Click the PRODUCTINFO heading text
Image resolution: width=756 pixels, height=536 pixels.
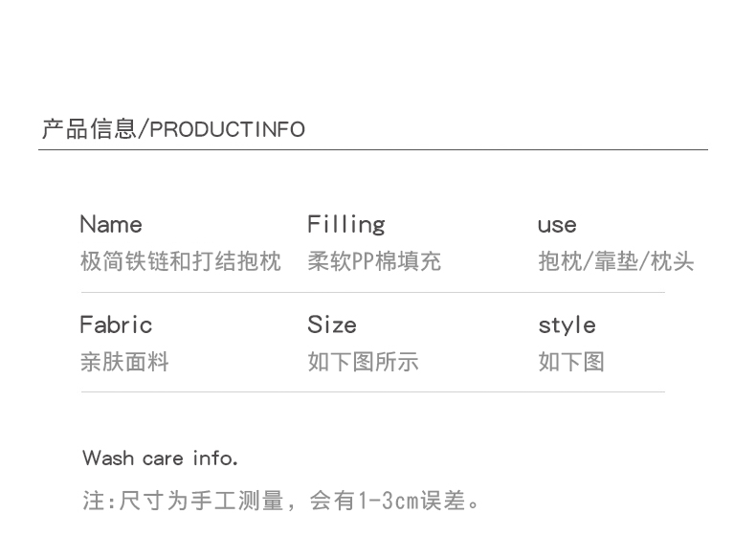[x=228, y=130]
